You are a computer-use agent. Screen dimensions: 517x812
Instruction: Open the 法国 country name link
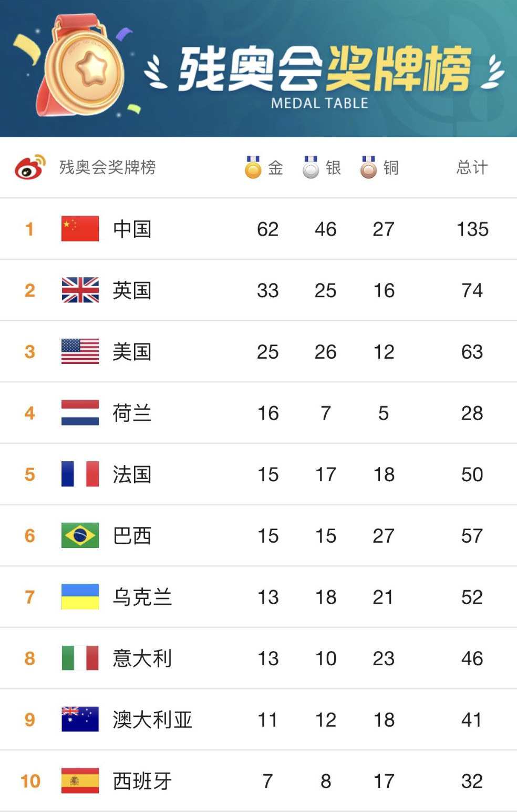tap(132, 474)
